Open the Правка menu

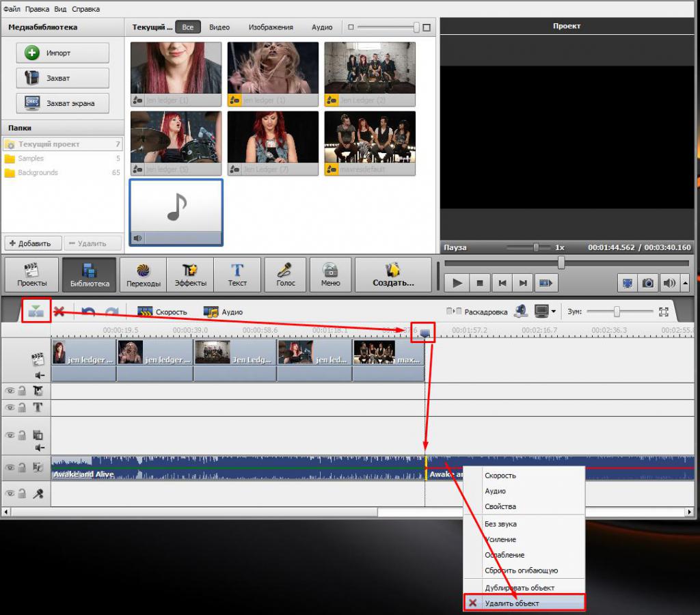click(x=37, y=9)
